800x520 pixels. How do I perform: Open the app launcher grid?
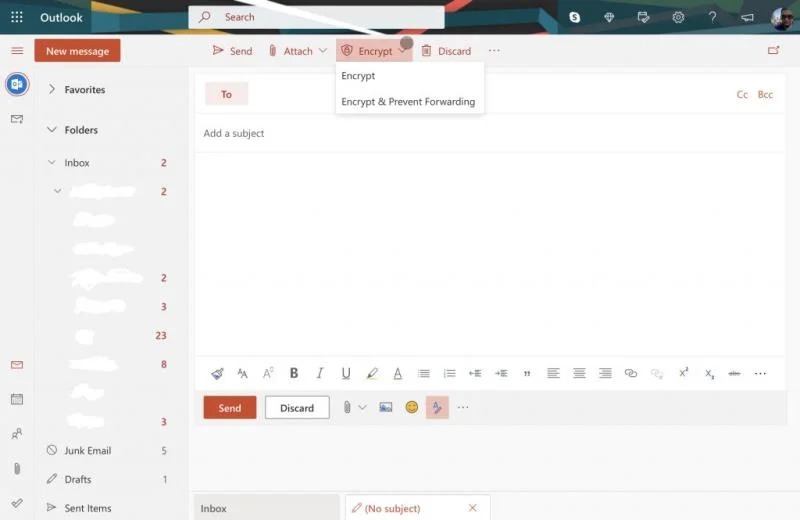(17, 17)
